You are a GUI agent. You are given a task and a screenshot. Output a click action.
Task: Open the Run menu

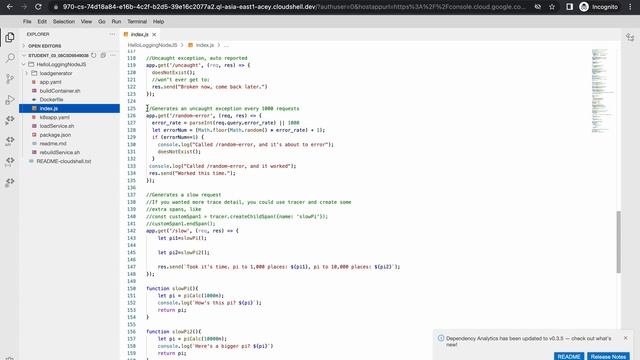point(116,22)
